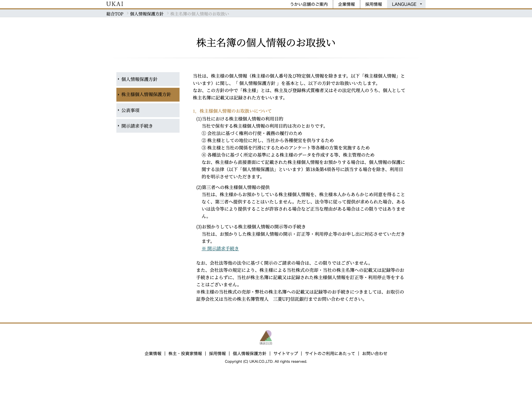
Task: Select 個人情報保護方針 in sidebar
Action: click(148, 79)
